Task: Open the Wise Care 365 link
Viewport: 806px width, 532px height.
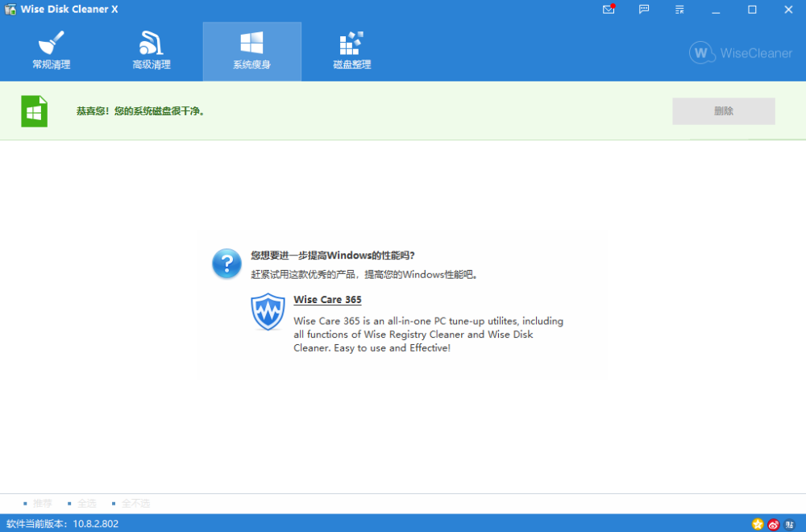Action: [x=327, y=300]
